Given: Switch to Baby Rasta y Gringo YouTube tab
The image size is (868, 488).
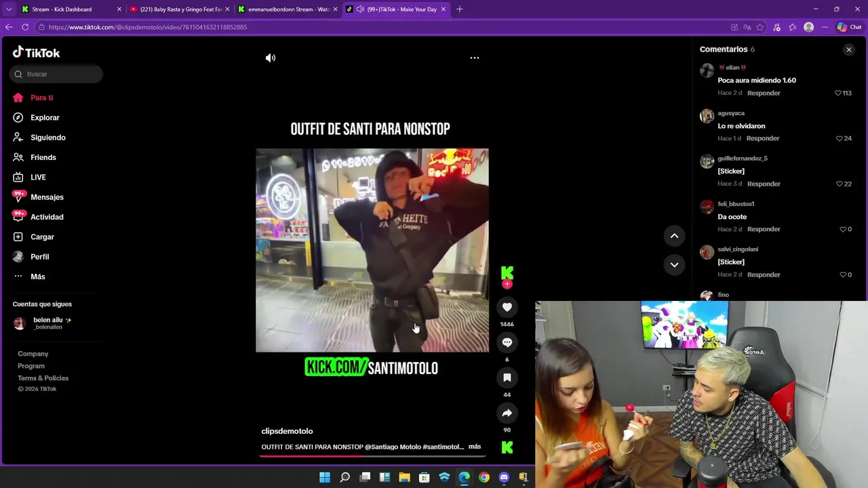Looking at the screenshot, I should pyautogui.click(x=180, y=9).
